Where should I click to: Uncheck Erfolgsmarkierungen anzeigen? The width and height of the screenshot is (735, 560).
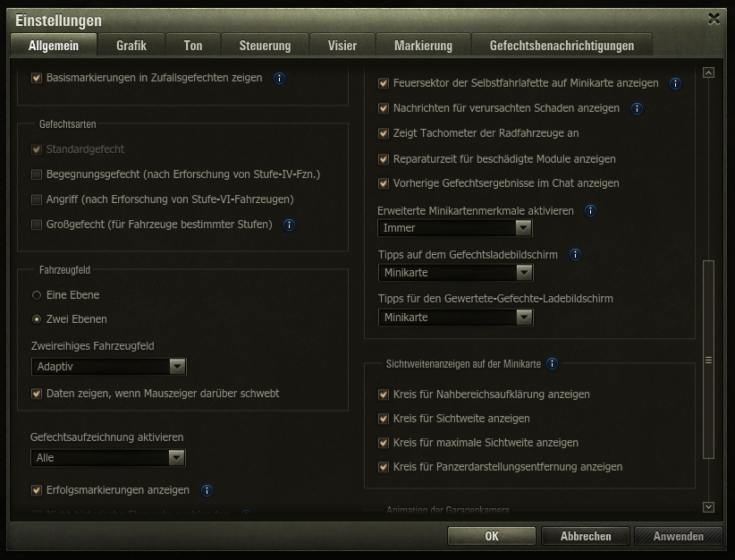point(37,490)
